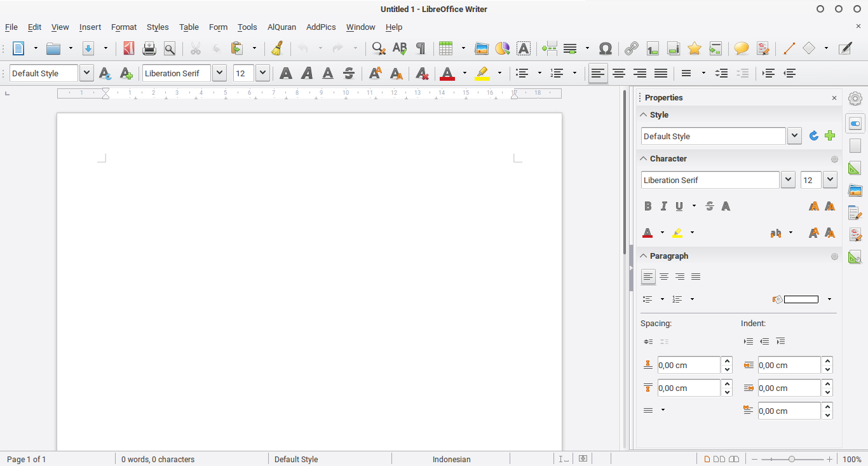868x466 pixels.
Task: Open the Gallery deck in the sidebar
Action: tap(855, 190)
